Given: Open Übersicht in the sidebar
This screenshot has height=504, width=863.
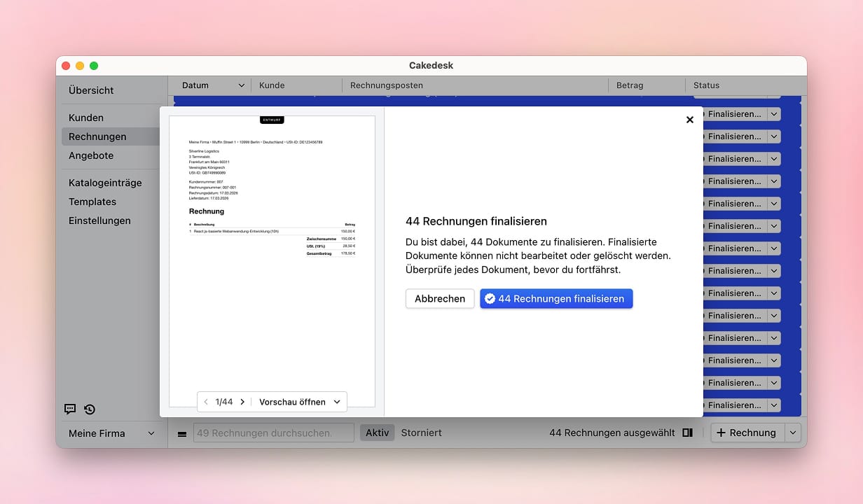Looking at the screenshot, I should pyautogui.click(x=91, y=90).
